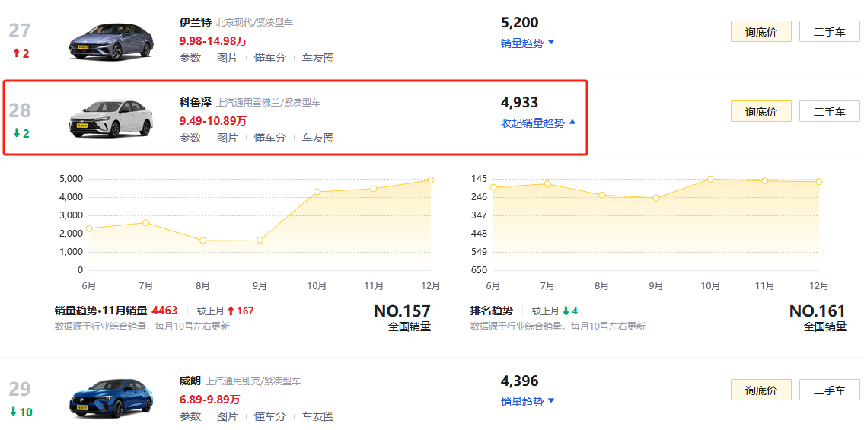Expand 销量趋势 for 威朗
This screenshot has height=430, width=864.
(x=527, y=401)
